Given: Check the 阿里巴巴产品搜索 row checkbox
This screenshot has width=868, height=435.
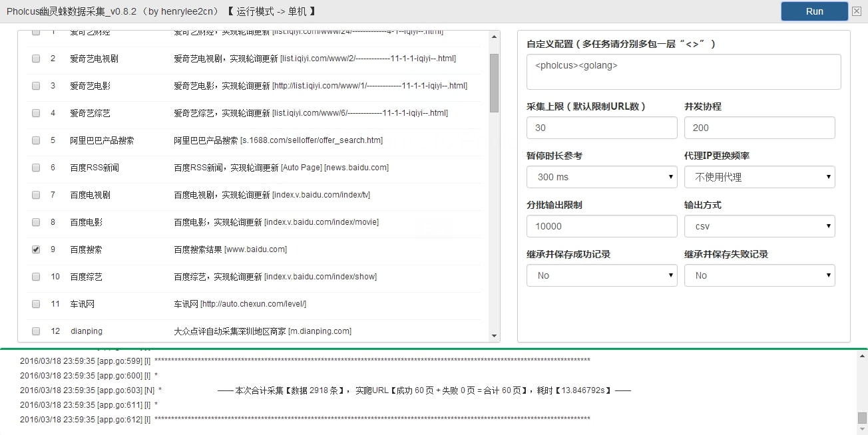Looking at the screenshot, I should 36,140.
